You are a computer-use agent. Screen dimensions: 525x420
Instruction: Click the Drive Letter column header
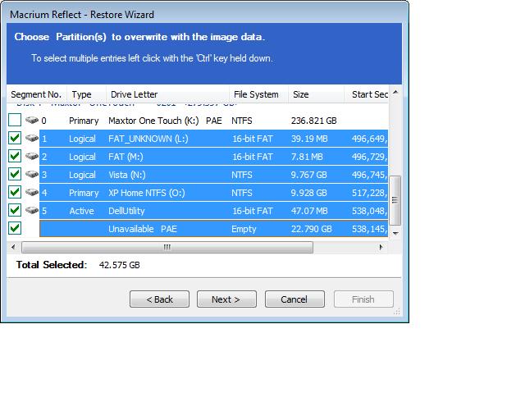click(x=167, y=94)
